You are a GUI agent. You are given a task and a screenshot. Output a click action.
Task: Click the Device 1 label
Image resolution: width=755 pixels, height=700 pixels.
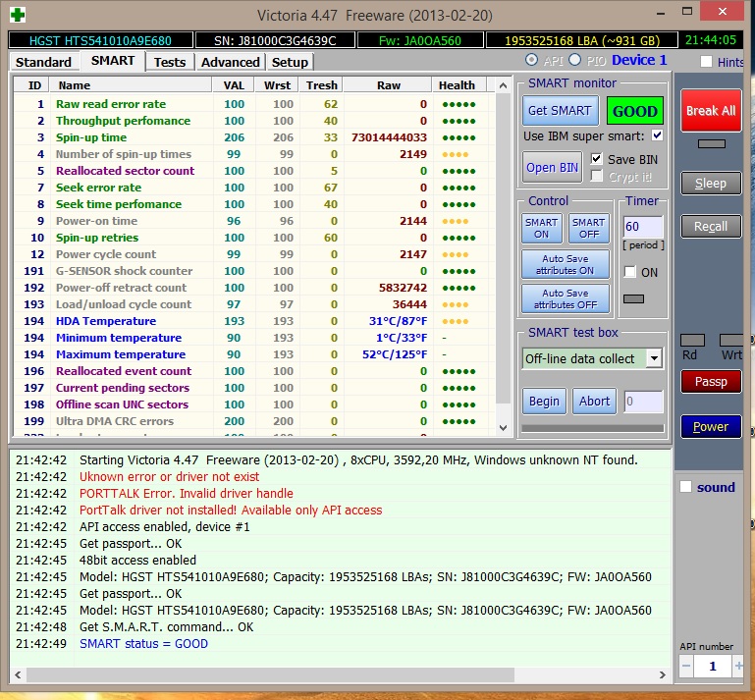pos(639,60)
